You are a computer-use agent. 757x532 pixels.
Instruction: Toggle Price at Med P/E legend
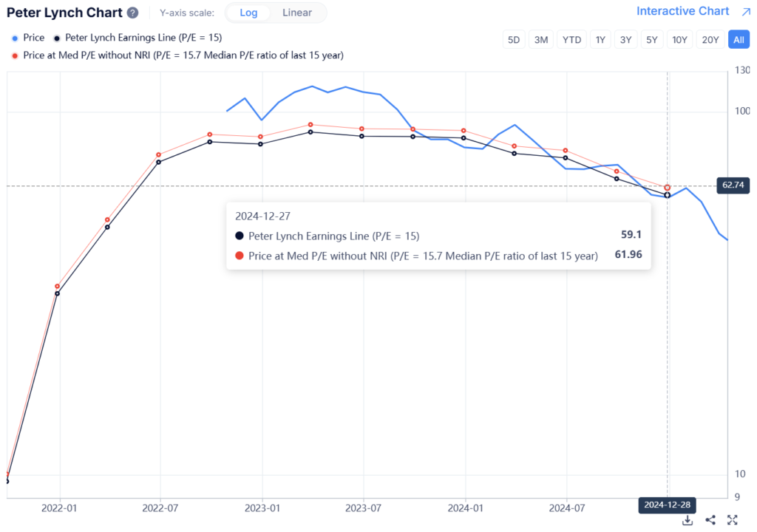tap(177, 55)
